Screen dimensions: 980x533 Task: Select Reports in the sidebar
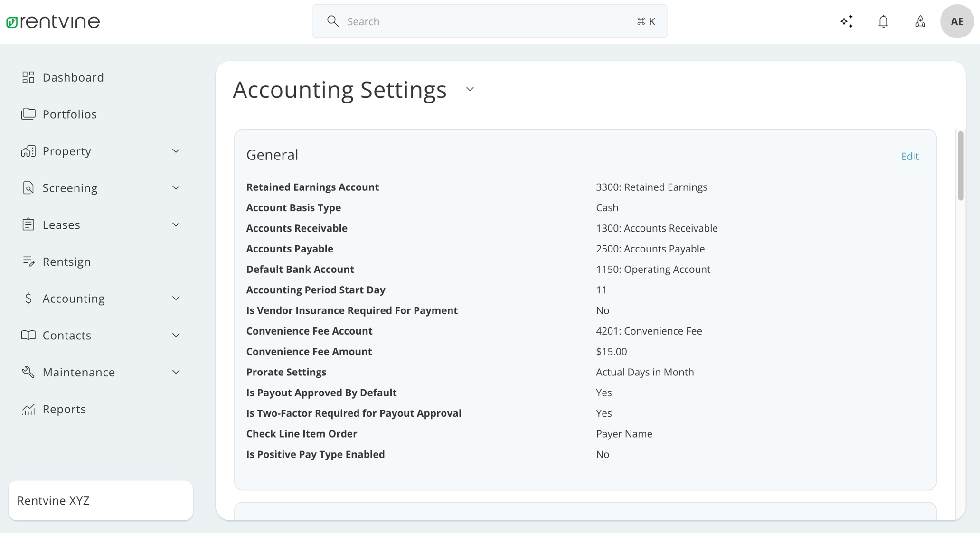(x=65, y=409)
